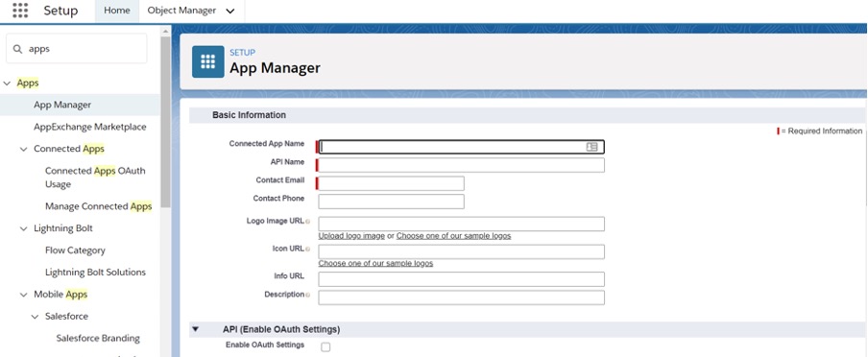This screenshot has height=357, width=868.
Task: Click the Setup app title
Action: click(x=60, y=11)
